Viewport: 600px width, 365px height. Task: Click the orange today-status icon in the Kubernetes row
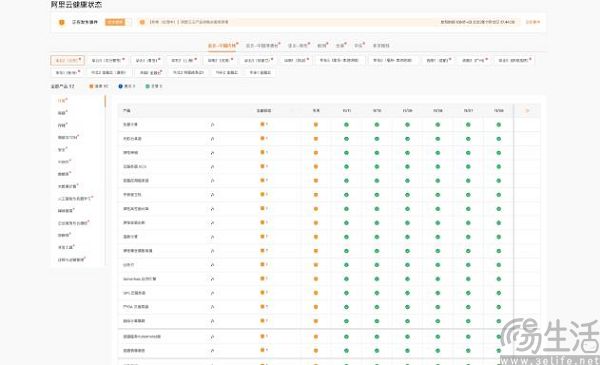(316, 337)
